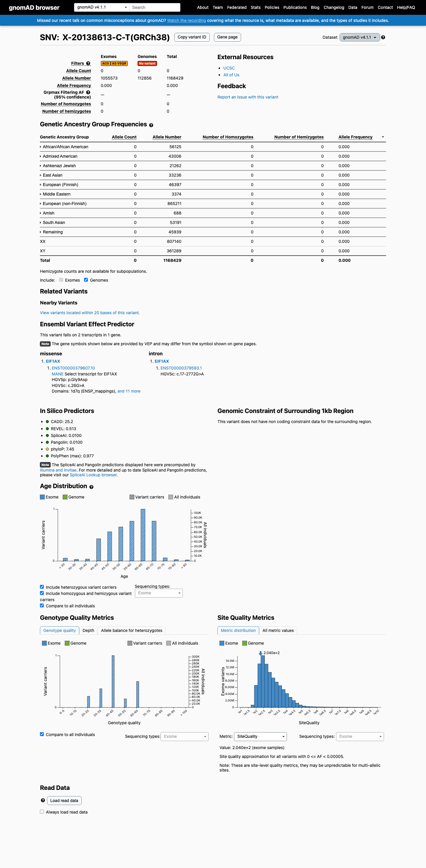Click the sort arrow on Allele Frequency column
This screenshot has height=868, width=426.
tap(383, 137)
